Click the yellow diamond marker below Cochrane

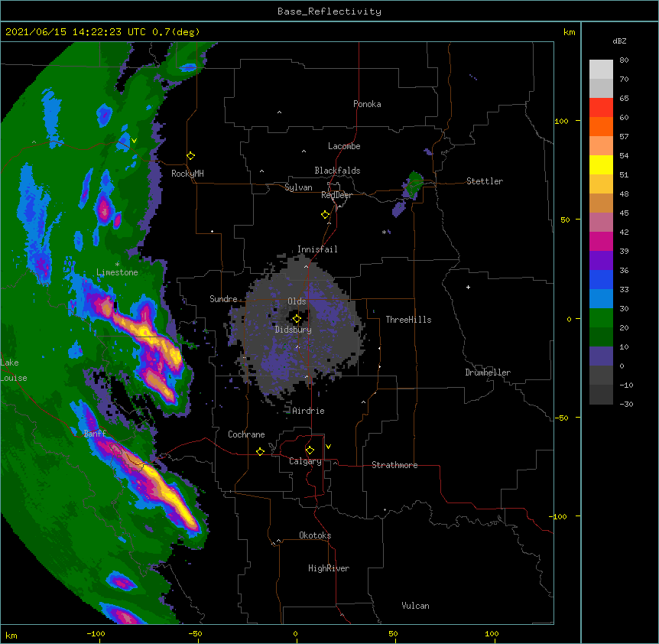260,451
